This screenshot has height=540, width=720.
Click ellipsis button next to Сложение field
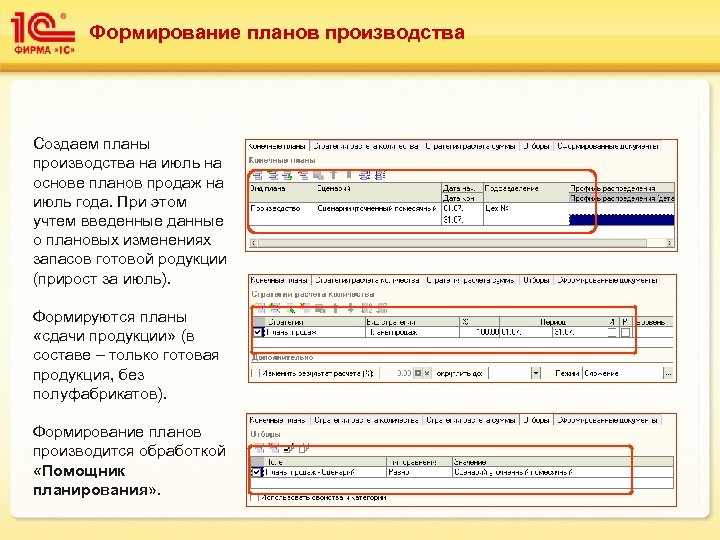tap(668, 374)
